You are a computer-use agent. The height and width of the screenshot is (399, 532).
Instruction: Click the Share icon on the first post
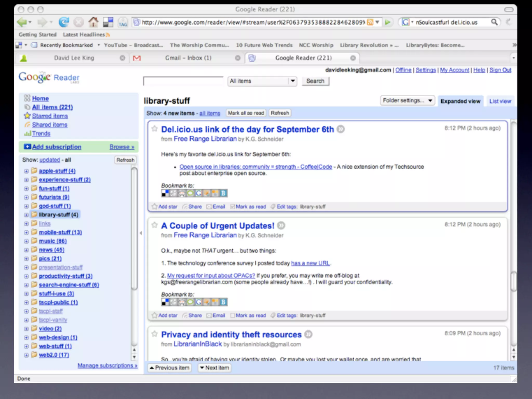(185, 207)
